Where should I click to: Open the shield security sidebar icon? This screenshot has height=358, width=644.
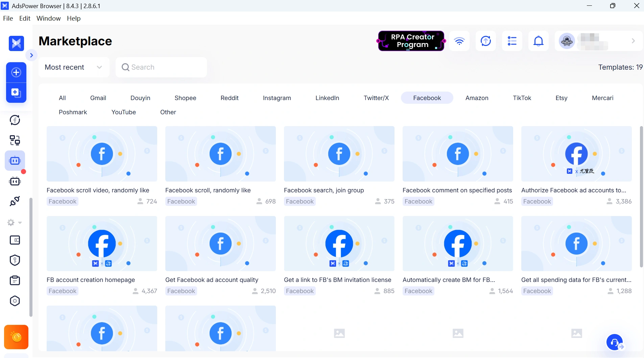15,260
